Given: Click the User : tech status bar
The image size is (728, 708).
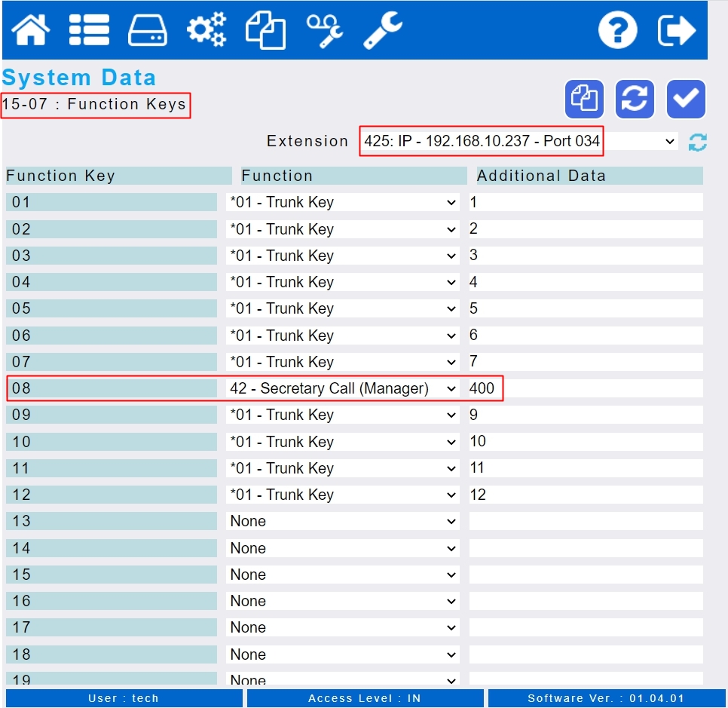Looking at the screenshot, I should click(x=124, y=698).
